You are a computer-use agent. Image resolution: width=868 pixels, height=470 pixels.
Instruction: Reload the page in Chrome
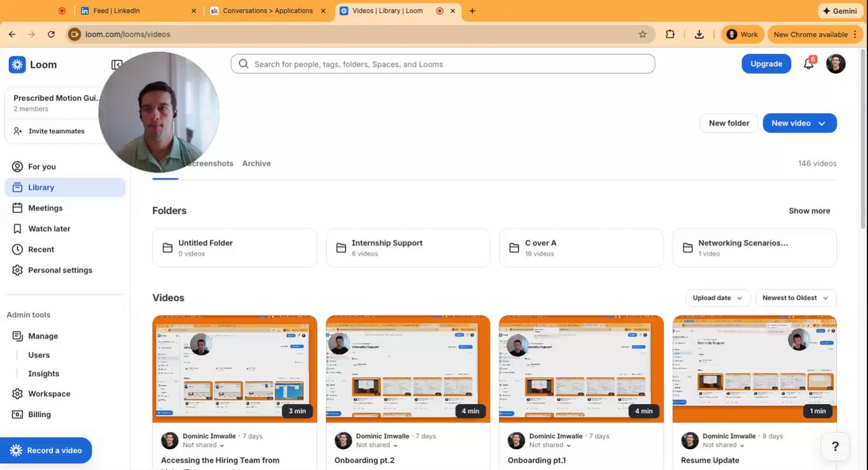51,34
